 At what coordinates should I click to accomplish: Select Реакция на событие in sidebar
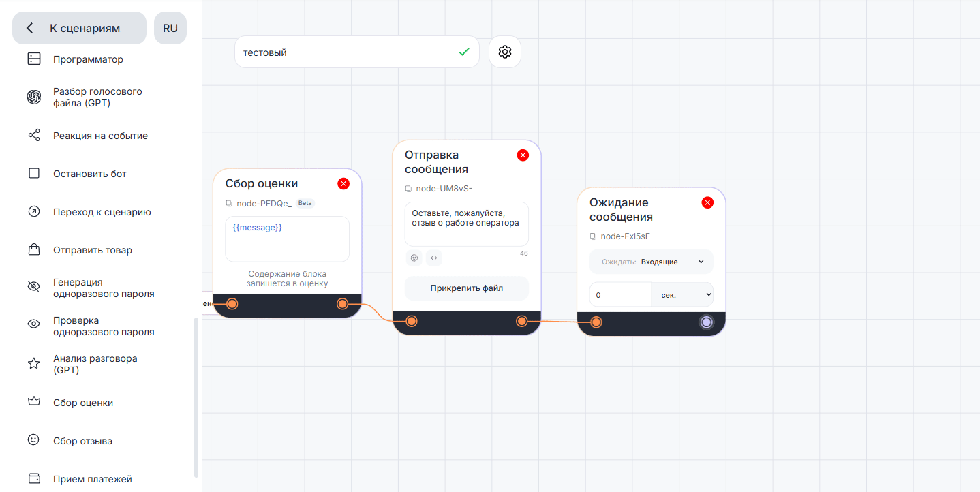tap(100, 136)
